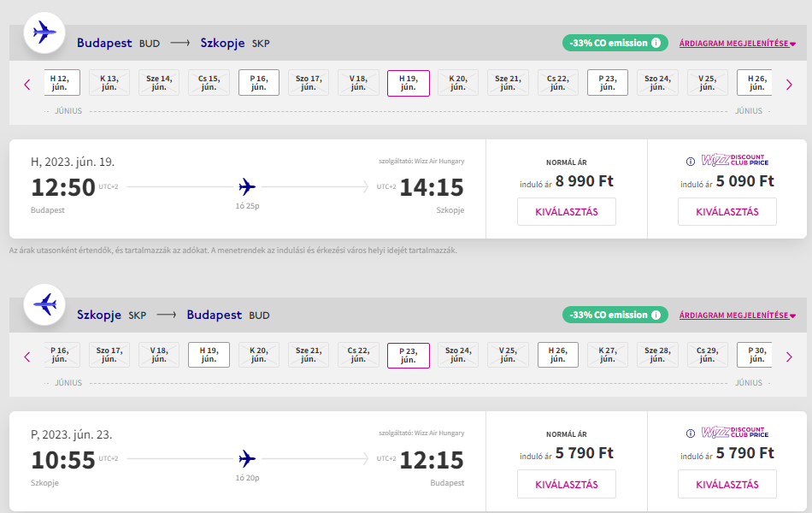Select outbound date P 23, jún.

click(x=607, y=82)
